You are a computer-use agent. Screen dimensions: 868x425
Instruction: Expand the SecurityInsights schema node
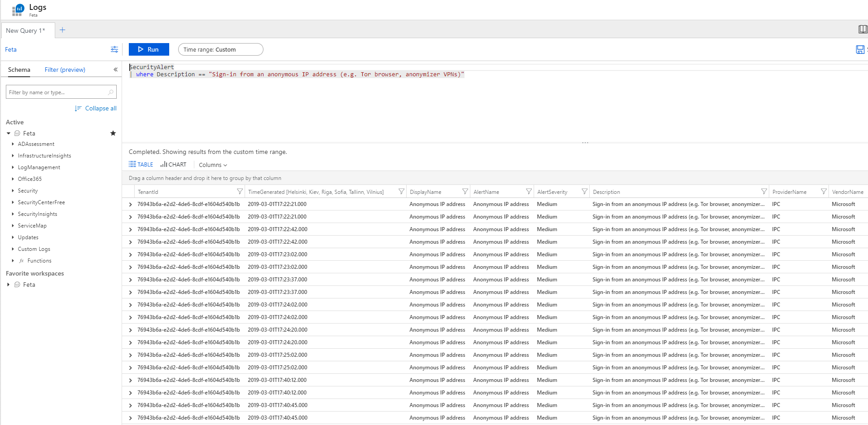13,214
